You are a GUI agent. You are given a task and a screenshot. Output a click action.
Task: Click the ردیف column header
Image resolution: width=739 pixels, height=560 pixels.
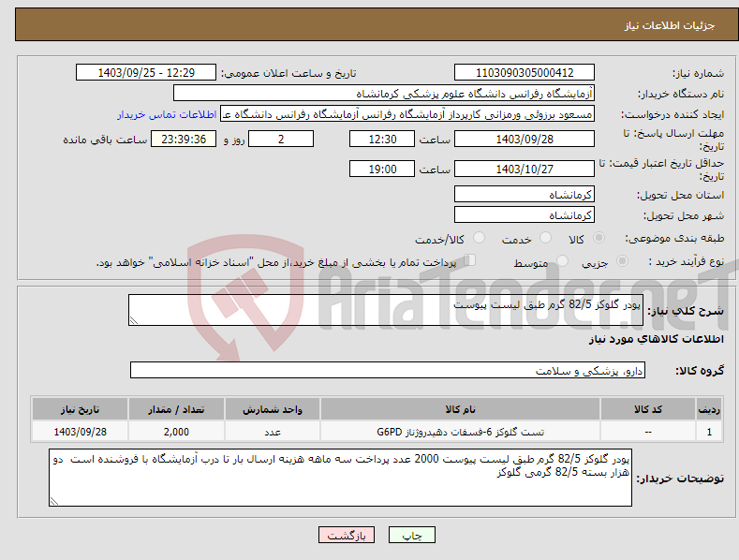click(x=709, y=409)
